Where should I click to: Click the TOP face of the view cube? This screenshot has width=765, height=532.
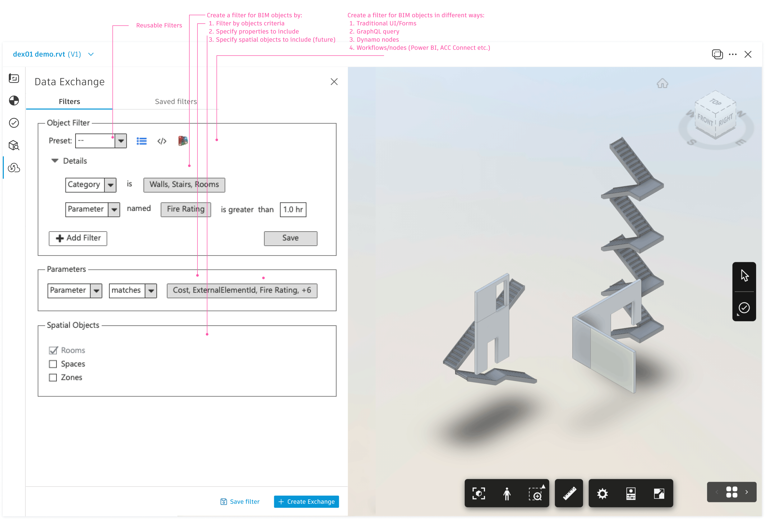pos(715,102)
